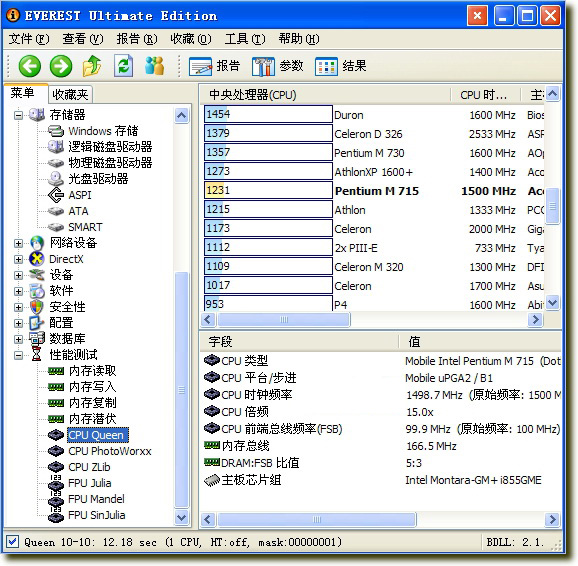Click the 安全性 shield icon

[x=37, y=307]
